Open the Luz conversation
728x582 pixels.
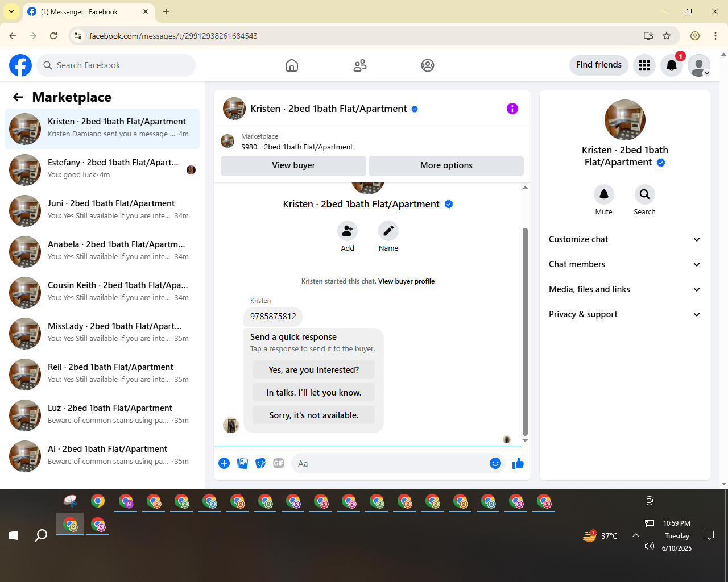pyautogui.click(x=102, y=415)
